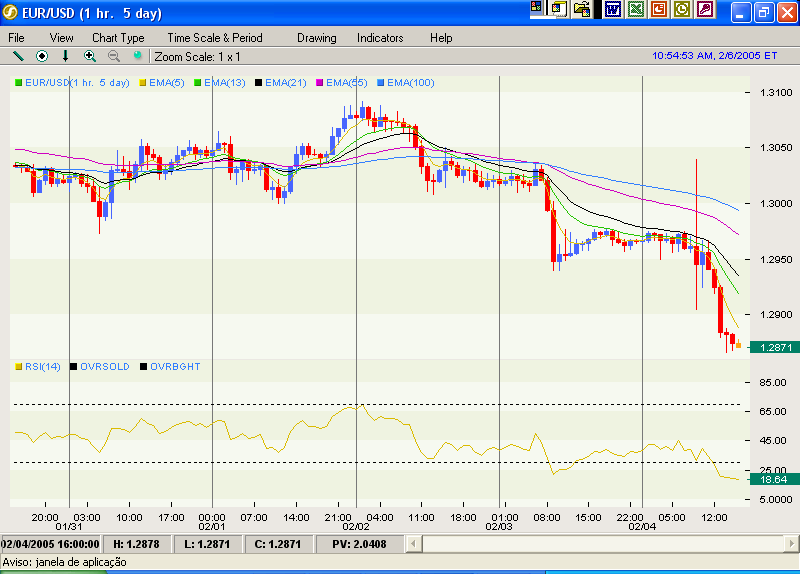Click the RSI(14) indicator label
Viewport: 800px width, 574px height.
(x=43, y=367)
